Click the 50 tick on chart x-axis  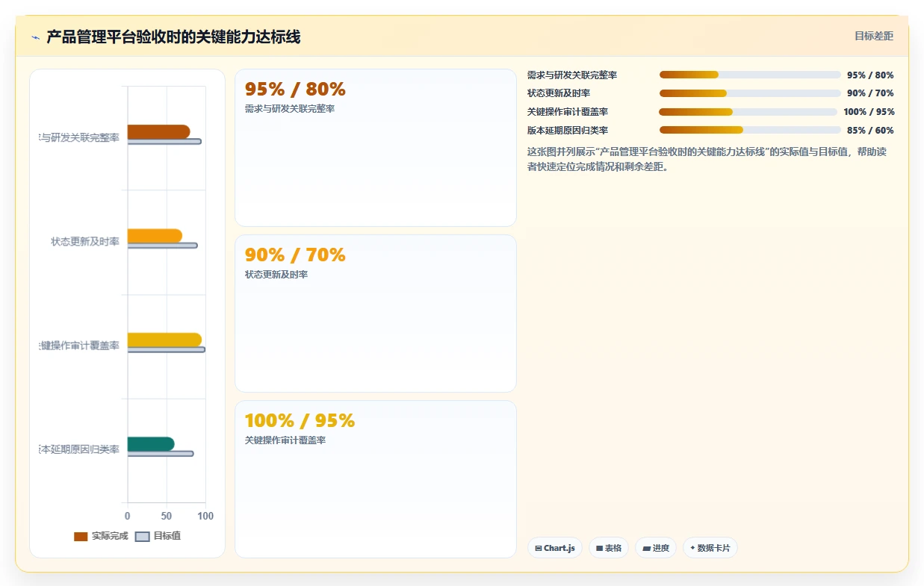[167, 516]
